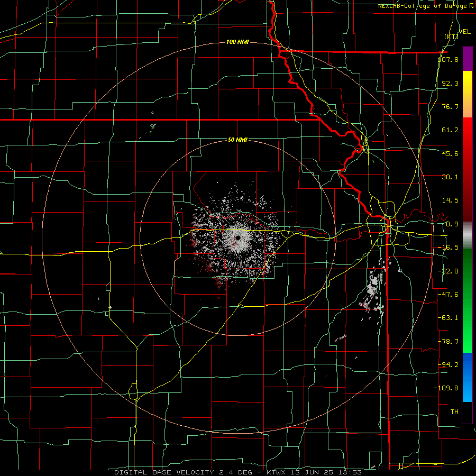Click the dark green segment of color bar
This screenshot has width=476, height=476.
467,273
